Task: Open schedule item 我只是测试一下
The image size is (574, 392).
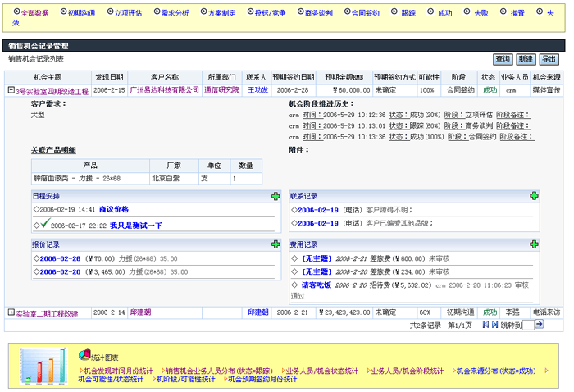Action: point(136,226)
